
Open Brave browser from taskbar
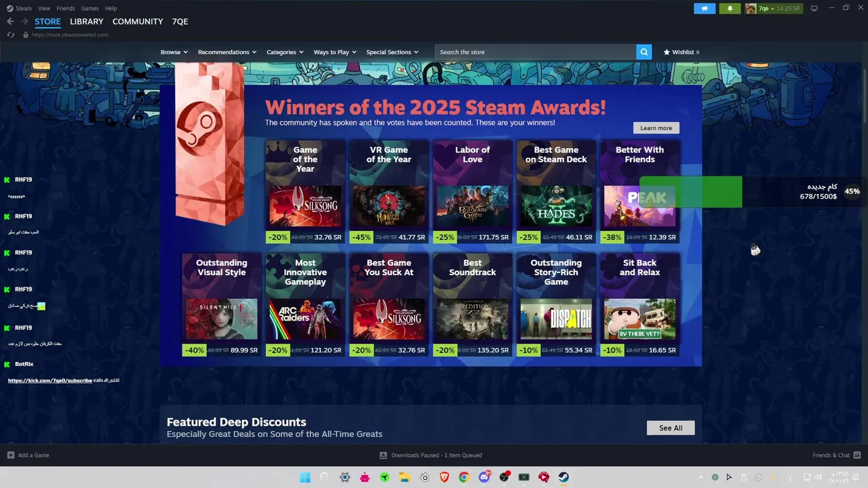(444, 477)
